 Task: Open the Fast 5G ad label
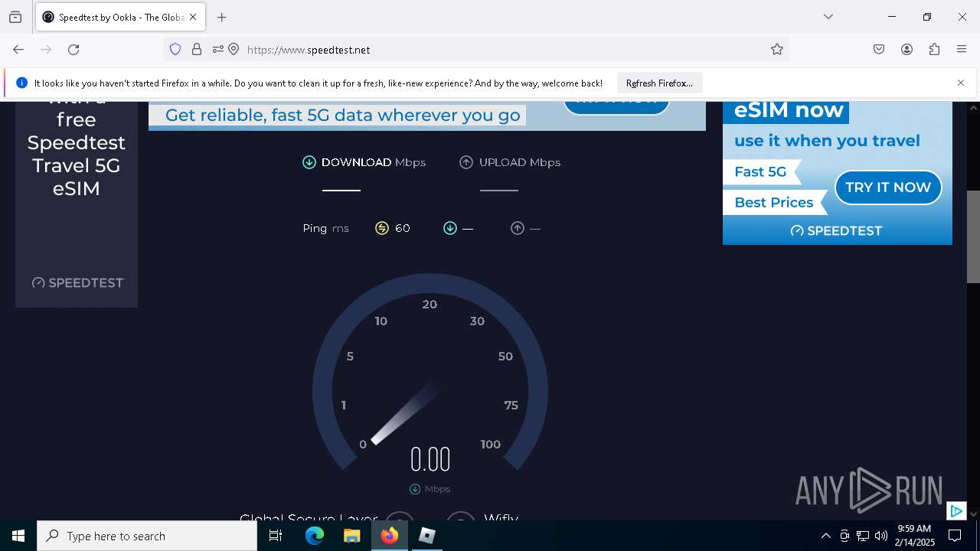click(x=760, y=172)
